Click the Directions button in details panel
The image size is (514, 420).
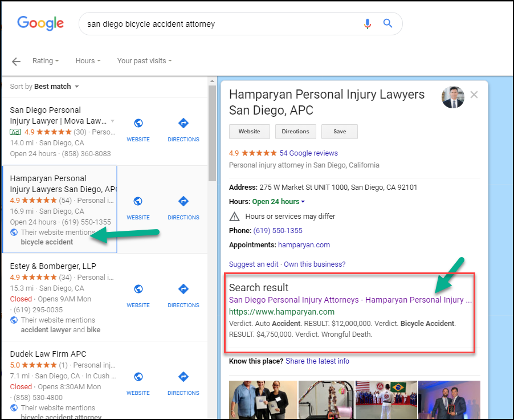pos(296,132)
